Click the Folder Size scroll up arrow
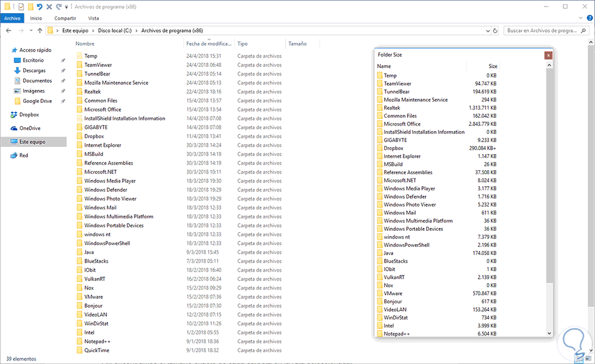This screenshot has width=595, height=364. pos(549,65)
